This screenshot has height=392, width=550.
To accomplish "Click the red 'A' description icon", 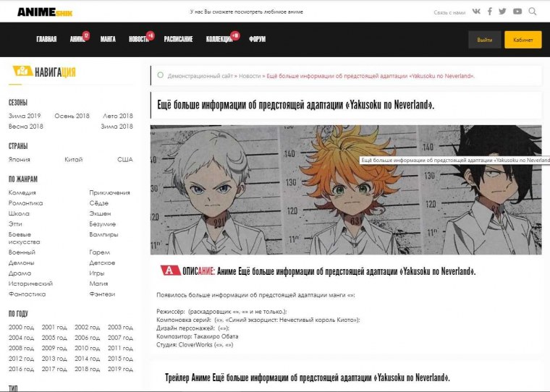I will 169,270.
